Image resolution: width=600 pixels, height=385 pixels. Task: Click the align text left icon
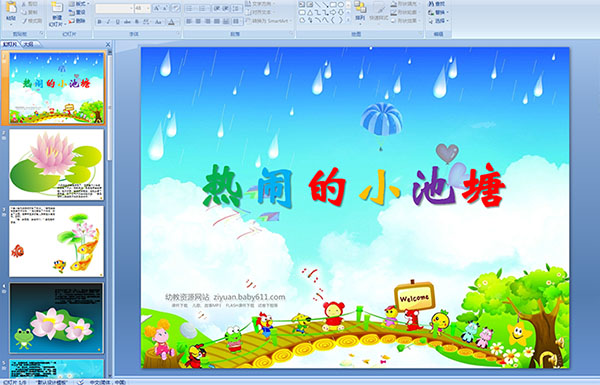point(189,21)
